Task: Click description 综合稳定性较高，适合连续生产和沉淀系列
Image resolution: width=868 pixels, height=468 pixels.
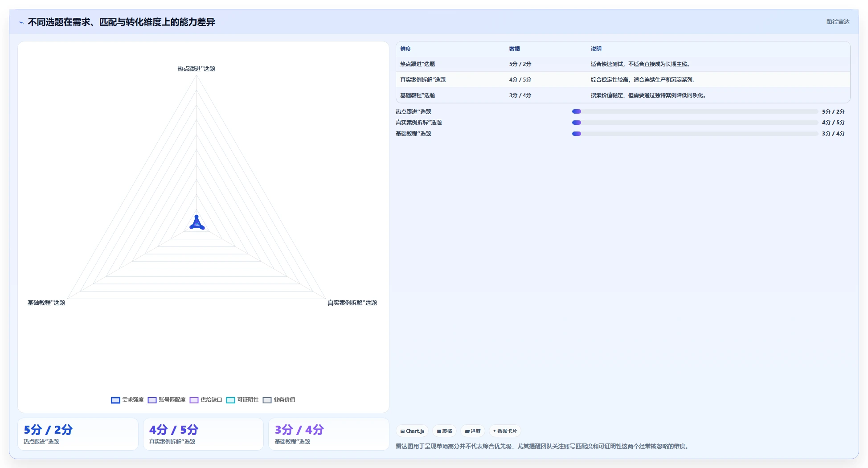Action: tap(643, 80)
